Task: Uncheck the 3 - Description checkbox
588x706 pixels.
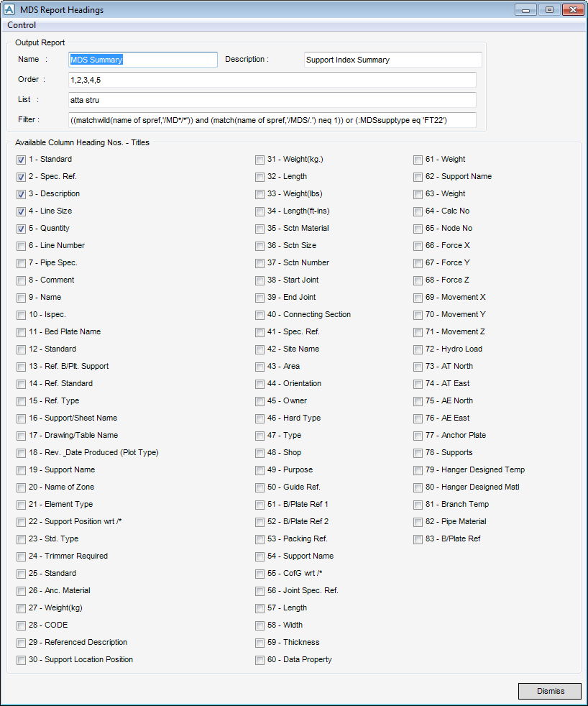Action: point(21,194)
